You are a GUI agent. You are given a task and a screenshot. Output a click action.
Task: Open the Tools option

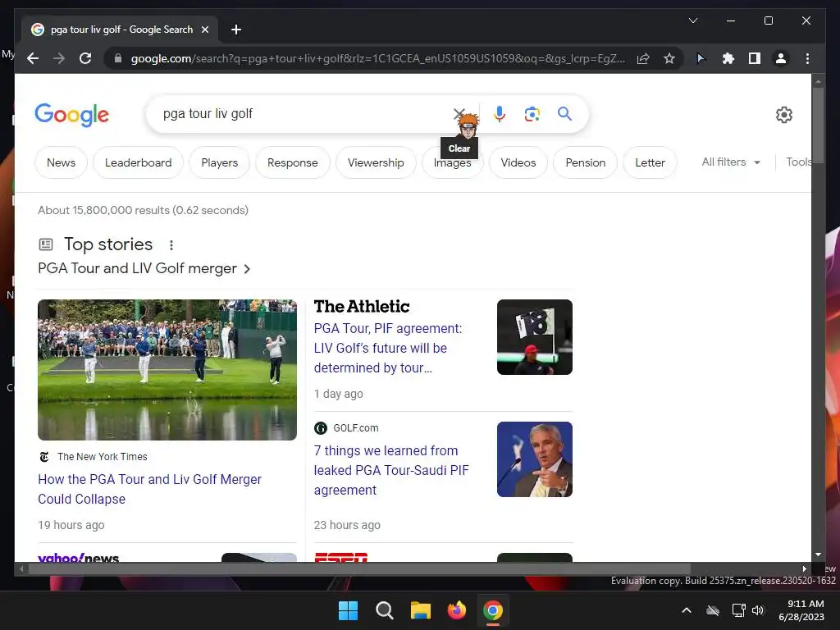tap(798, 162)
